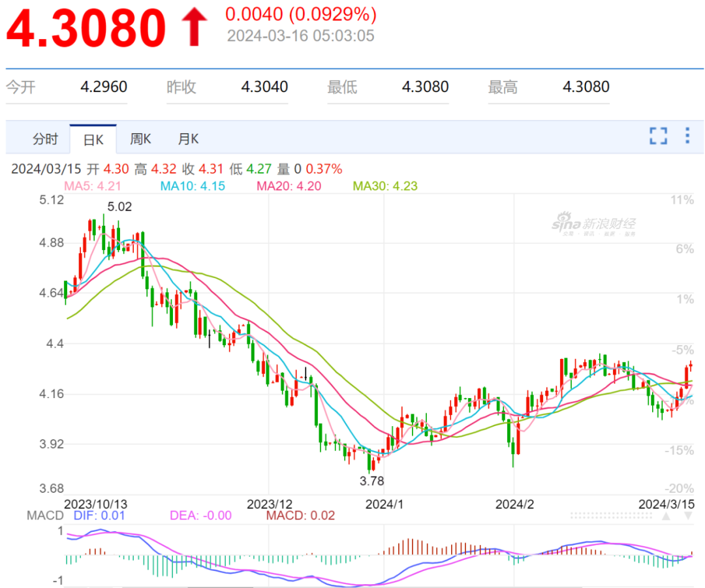Click the MA5: 4.21 legend

93,186
